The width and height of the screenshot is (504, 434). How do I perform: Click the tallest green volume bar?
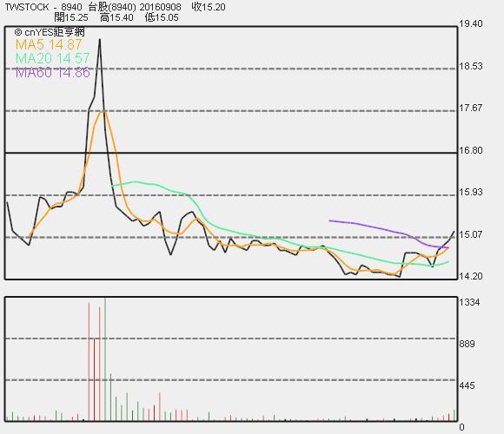[105, 359]
